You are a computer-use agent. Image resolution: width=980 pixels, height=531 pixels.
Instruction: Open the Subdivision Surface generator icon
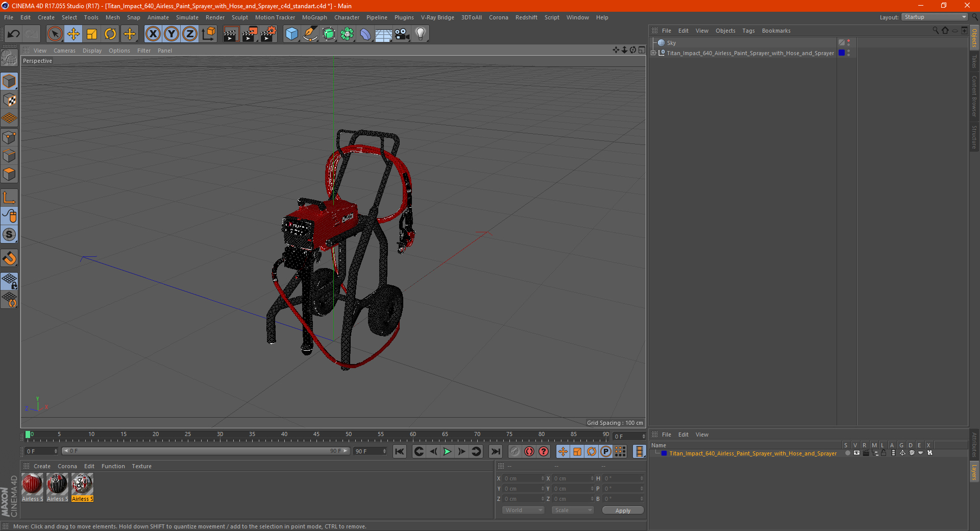click(x=329, y=34)
